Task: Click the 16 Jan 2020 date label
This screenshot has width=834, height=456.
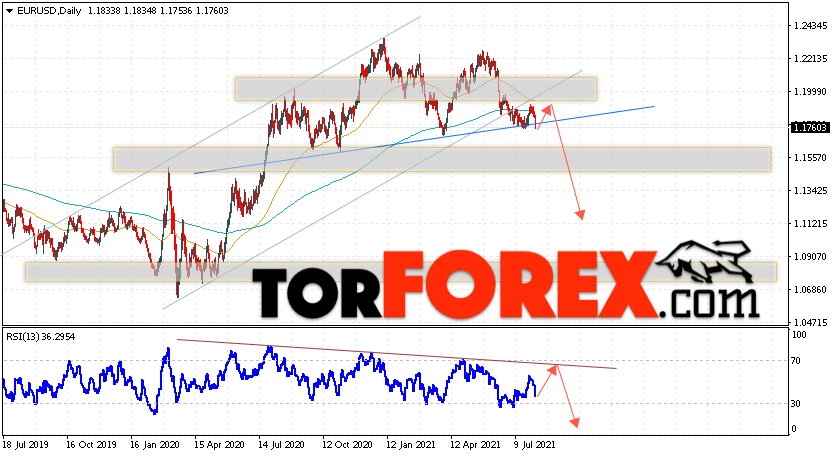Action: tap(155, 444)
